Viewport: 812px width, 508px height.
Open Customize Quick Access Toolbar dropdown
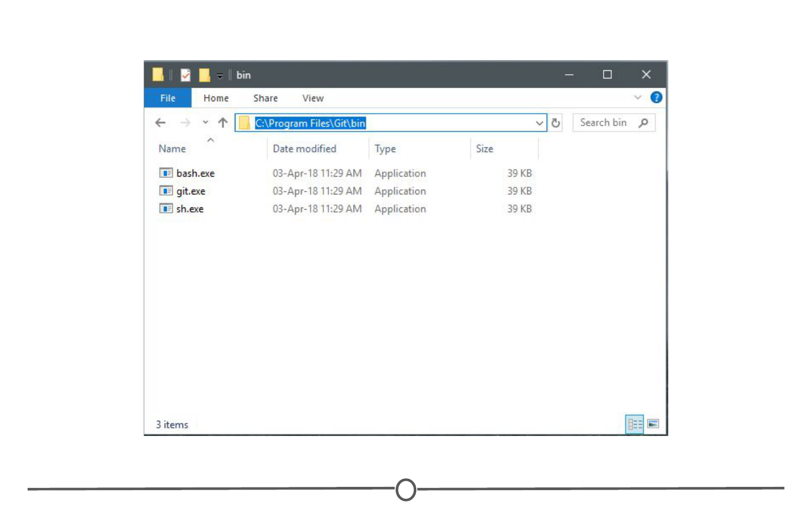220,76
